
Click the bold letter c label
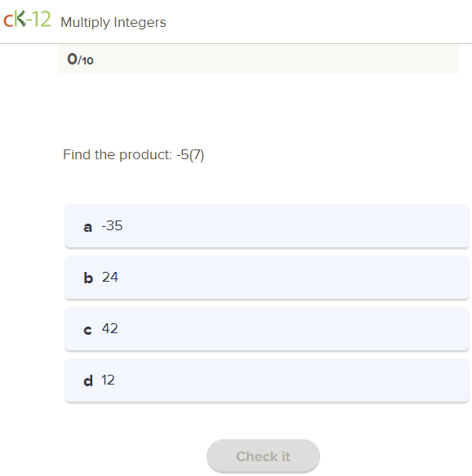click(x=87, y=330)
